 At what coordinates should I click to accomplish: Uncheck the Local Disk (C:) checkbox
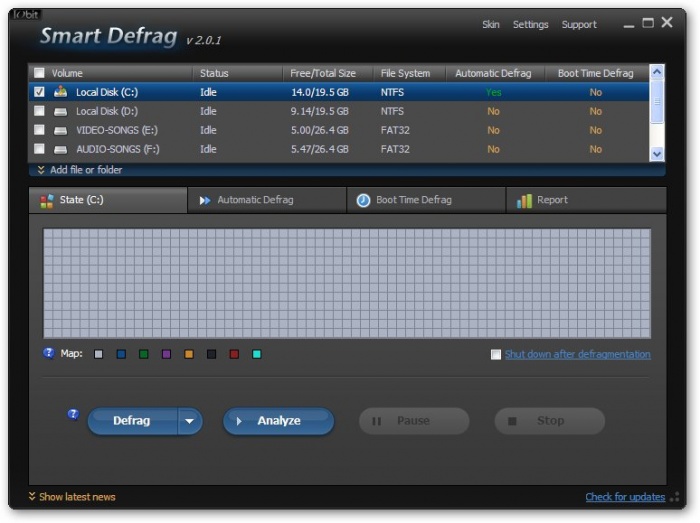point(39,92)
